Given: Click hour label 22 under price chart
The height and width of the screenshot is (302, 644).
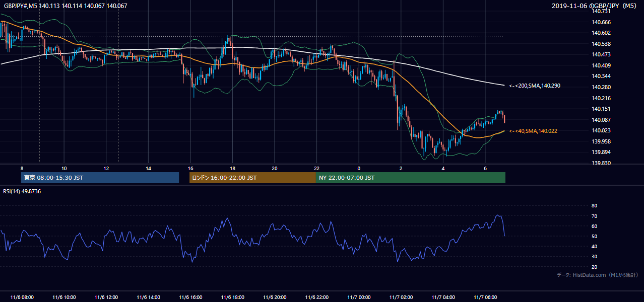Looking at the screenshot, I should coord(317,168).
